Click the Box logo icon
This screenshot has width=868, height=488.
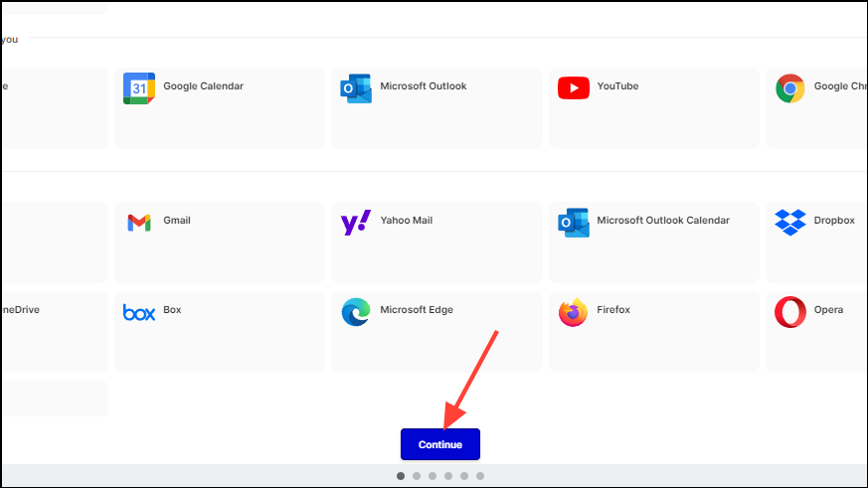click(x=139, y=313)
